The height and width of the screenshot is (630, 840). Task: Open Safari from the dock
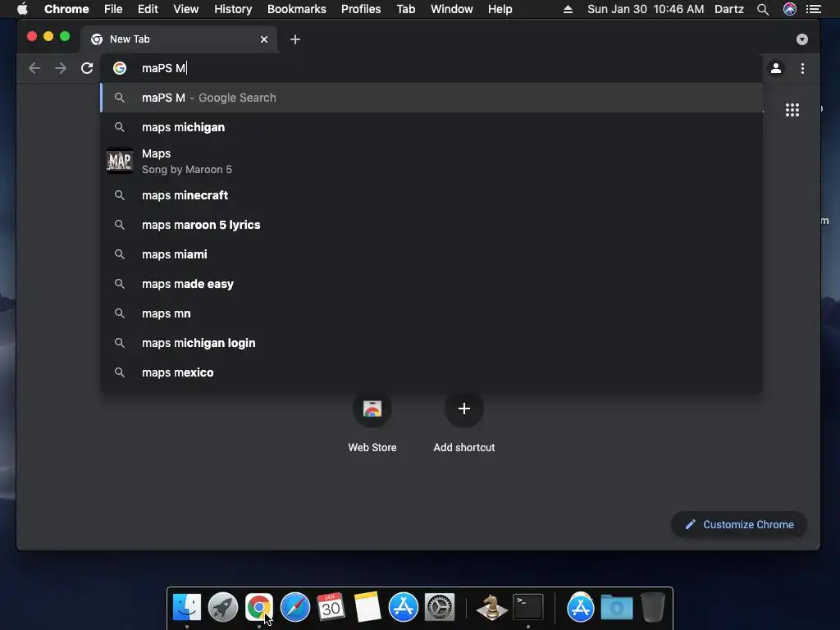click(295, 607)
